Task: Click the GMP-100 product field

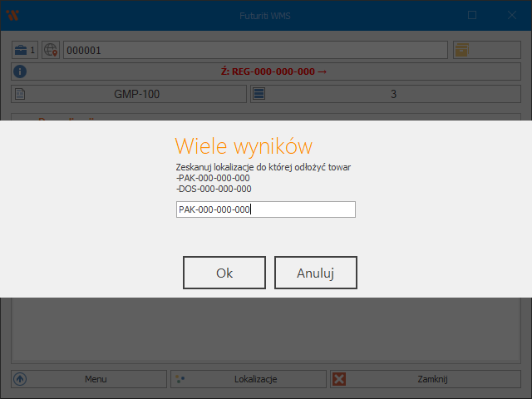Action: 136,94
